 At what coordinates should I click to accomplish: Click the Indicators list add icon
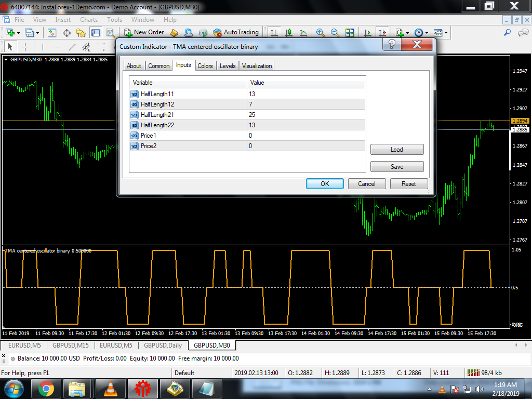click(x=400, y=33)
